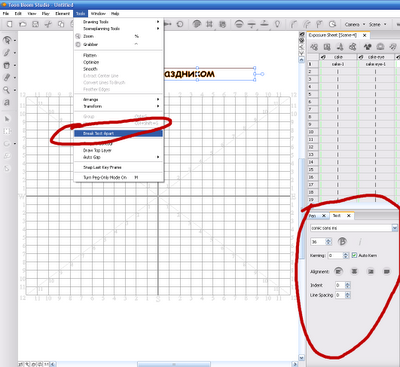400x367 pixels.
Task: Click the Cut scissors icon in top toolbar
Action: pyautogui.click(x=48, y=24)
